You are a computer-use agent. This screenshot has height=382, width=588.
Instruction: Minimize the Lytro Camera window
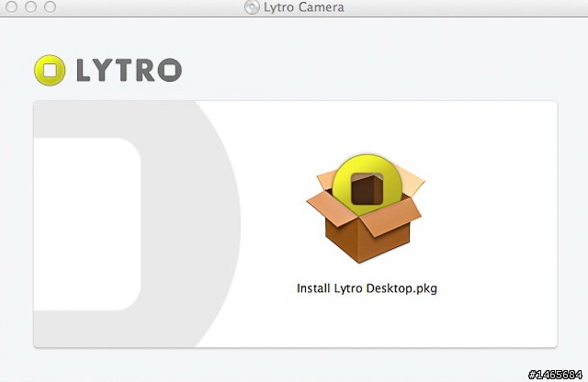point(30,6)
